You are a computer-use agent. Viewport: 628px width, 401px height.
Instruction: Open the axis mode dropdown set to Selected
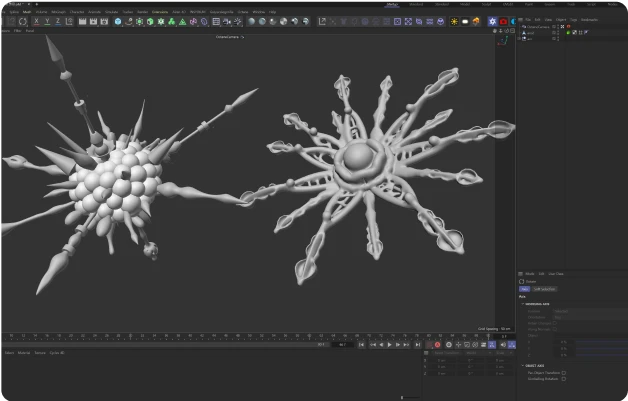(590, 311)
